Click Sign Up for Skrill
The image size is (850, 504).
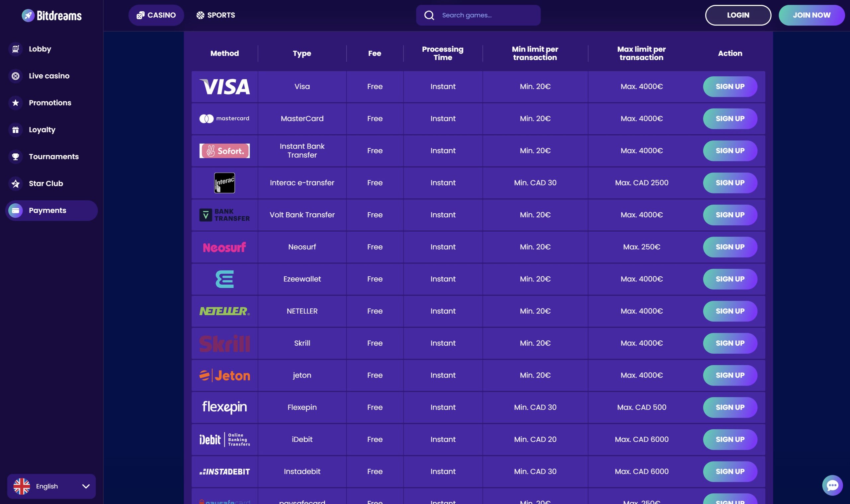pyautogui.click(x=730, y=343)
